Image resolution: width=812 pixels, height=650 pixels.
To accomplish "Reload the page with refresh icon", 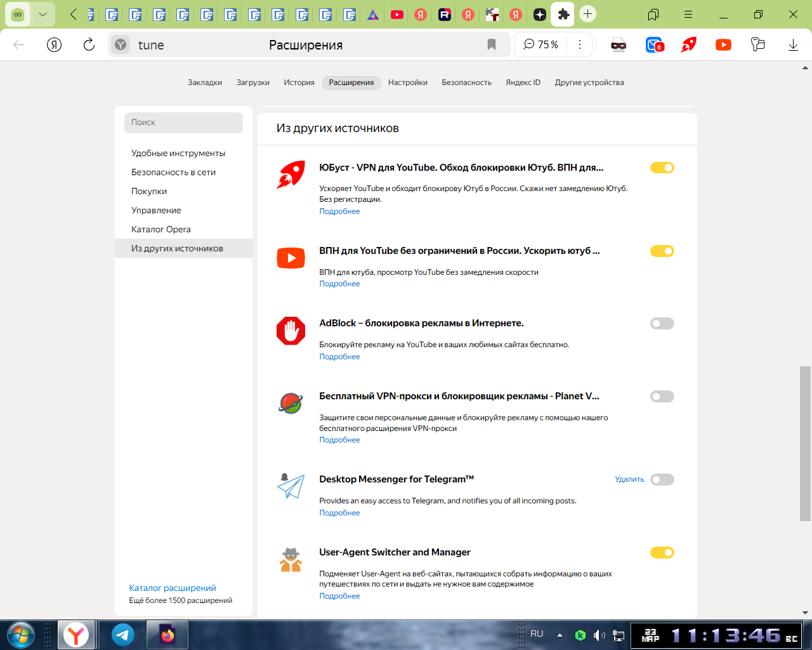I will tap(89, 44).
